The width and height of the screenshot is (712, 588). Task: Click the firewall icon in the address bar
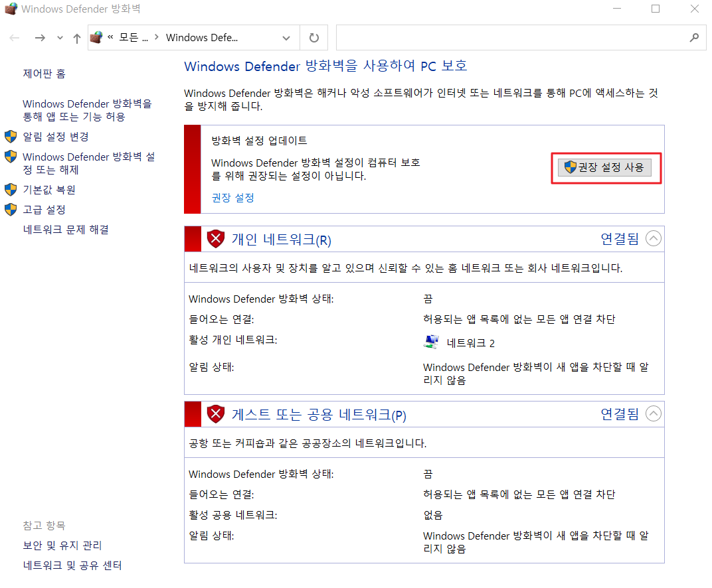[96, 37]
